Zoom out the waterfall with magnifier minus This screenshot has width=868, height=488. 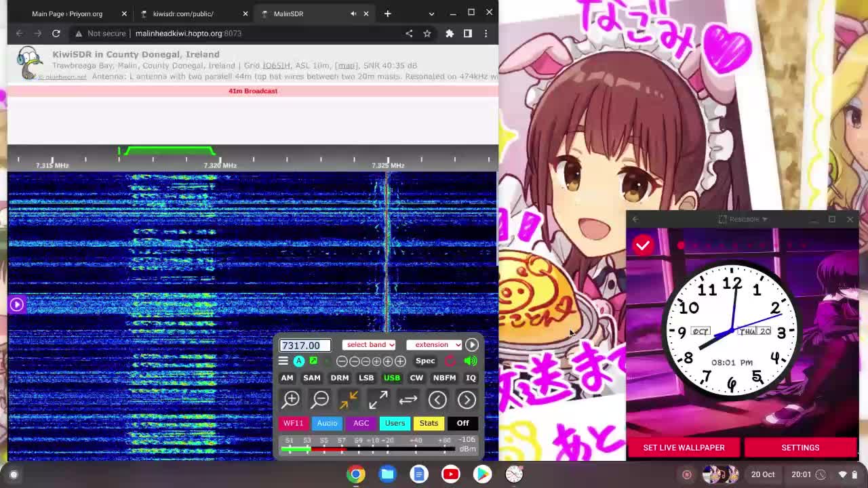point(321,400)
